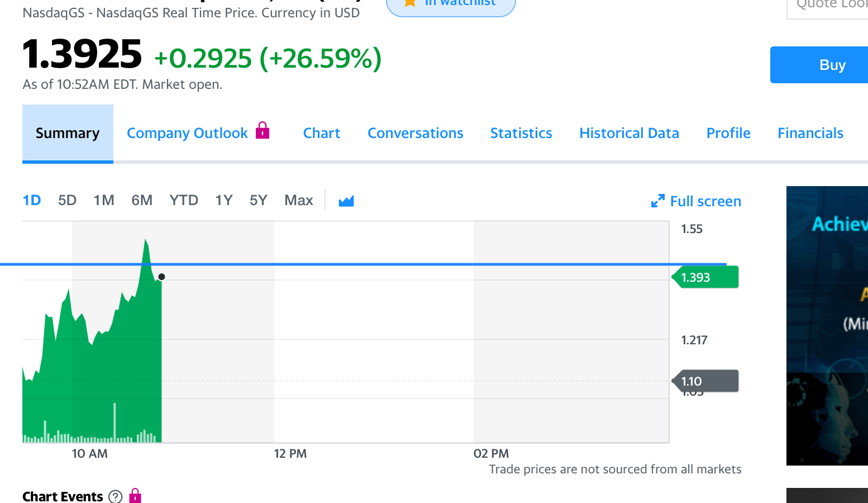Click the 02 PM time axis label
Screen dimensions: 868x503
(492, 453)
